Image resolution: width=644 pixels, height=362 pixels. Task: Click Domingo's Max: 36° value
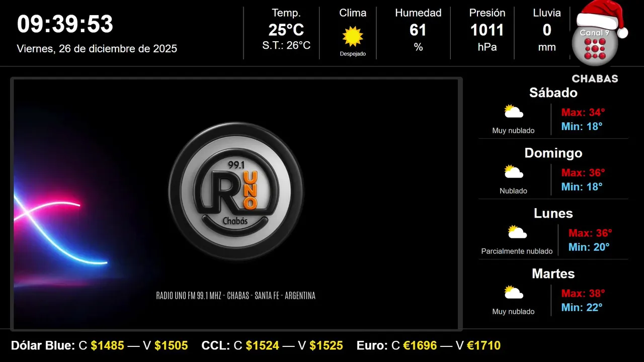[x=583, y=172]
